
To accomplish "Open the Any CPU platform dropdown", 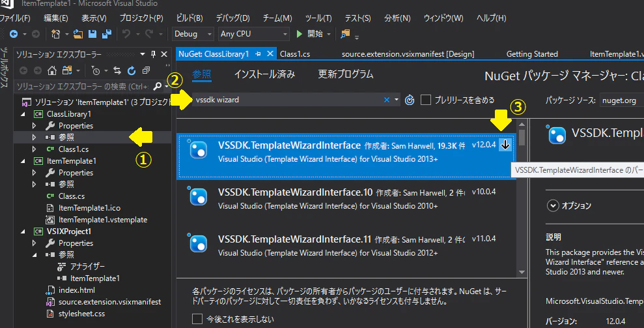I will click(253, 34).
